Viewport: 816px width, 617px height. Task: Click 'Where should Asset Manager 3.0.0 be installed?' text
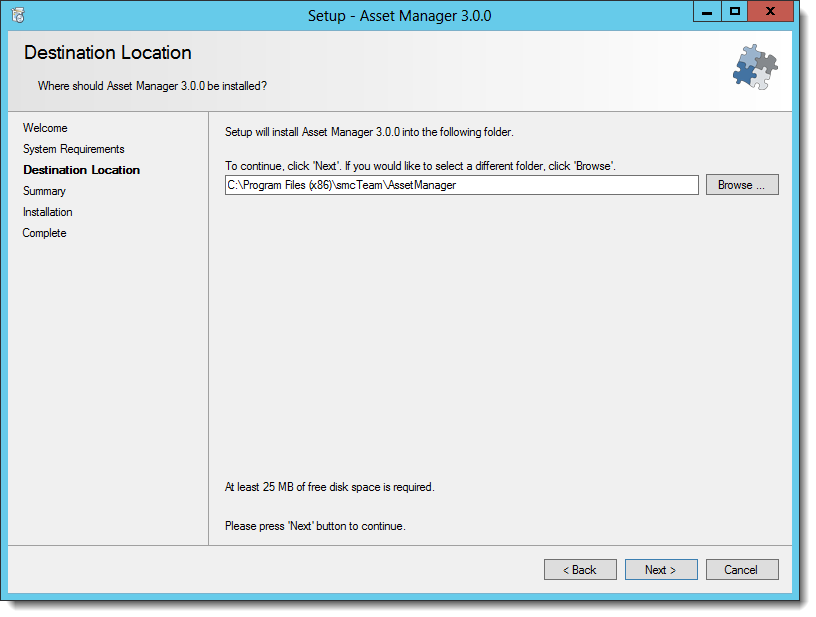pyautogui.click(x=152, y=86)
